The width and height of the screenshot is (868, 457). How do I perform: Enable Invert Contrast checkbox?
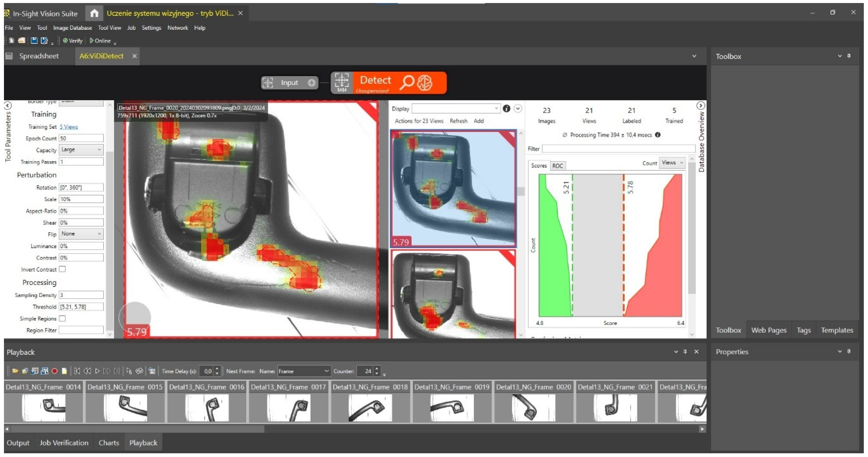pos(62,269)
